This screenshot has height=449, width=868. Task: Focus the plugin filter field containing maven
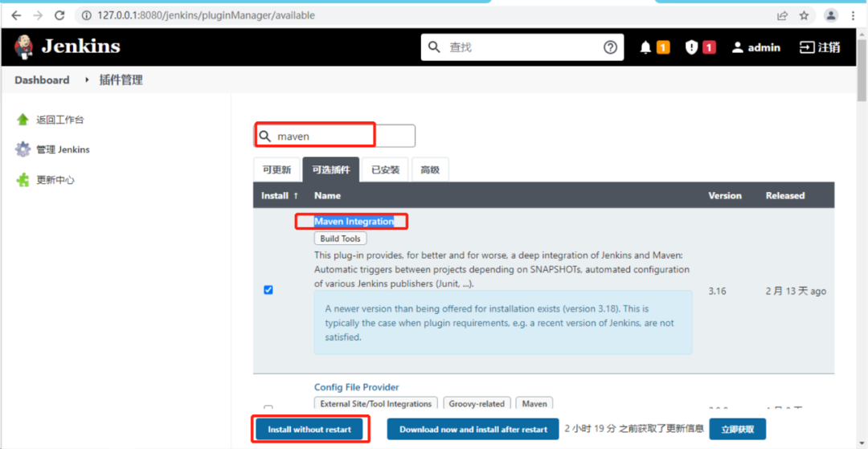[334, 136]
